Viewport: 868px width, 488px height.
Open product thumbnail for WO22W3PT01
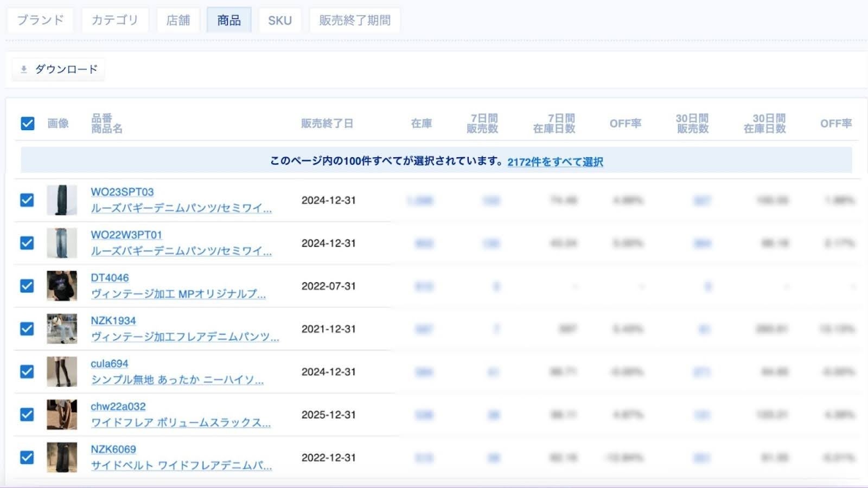tap(62, 243)
